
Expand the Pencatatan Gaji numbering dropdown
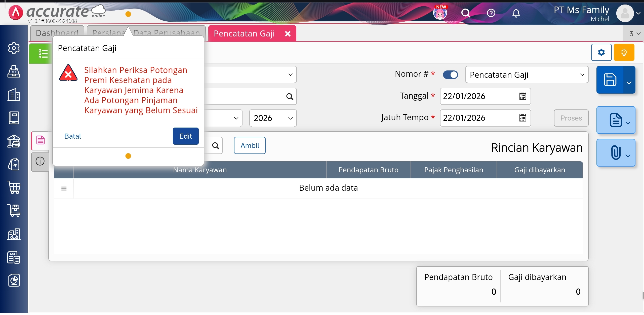[582, 75]
